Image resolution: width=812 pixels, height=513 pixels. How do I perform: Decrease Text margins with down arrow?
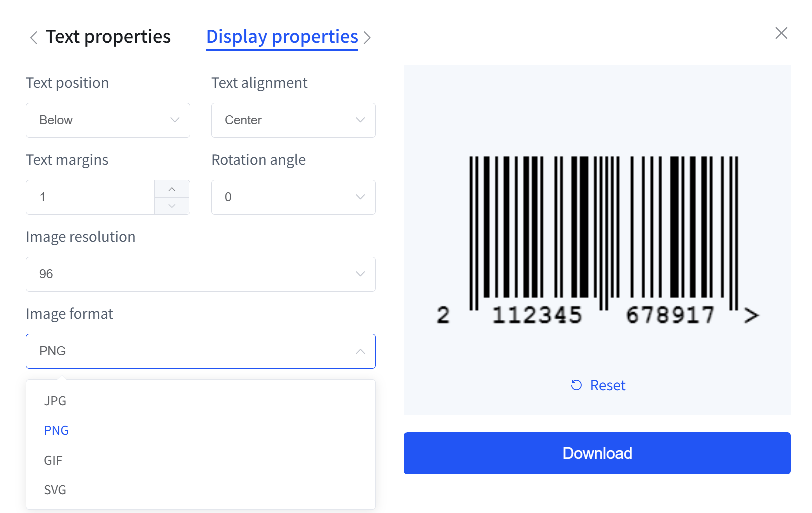pyautogui.click(x=172, y=206)
